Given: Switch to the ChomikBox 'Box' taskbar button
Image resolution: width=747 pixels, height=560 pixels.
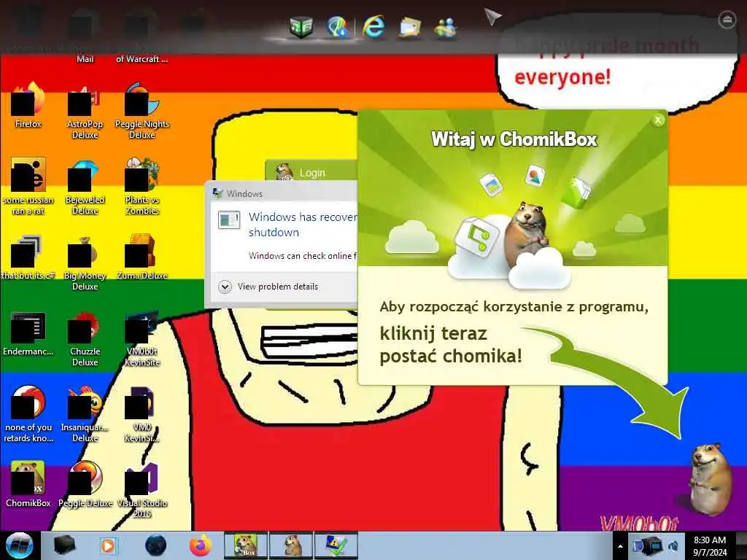Looking at the screenshot, I should 246,545.
